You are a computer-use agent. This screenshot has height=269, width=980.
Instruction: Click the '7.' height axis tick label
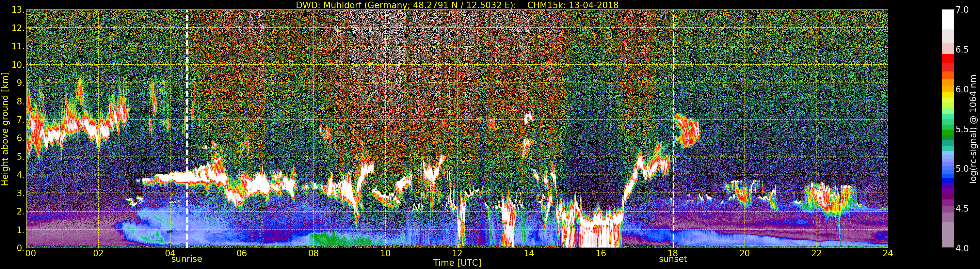click(21, 120)
